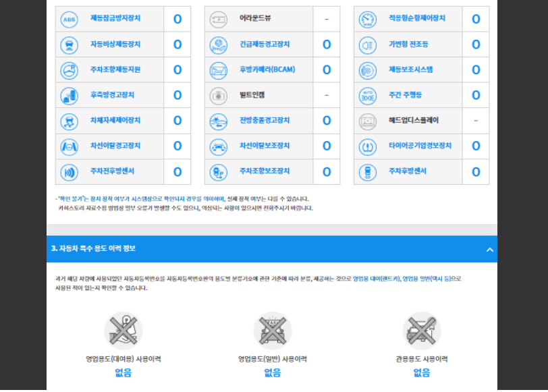548x392 pixels.
Task: Click the '헤드업디스플레이' label
Action: (414, 120)
